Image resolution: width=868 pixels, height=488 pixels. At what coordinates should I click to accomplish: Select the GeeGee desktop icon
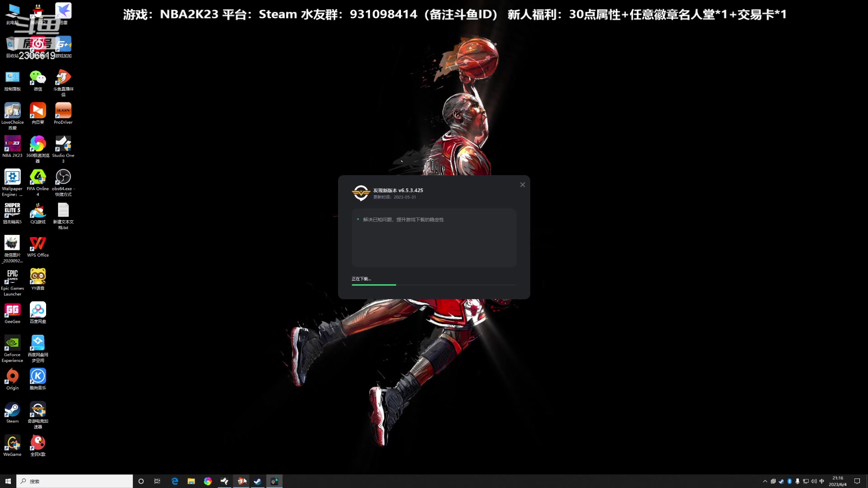click(x=12, y=313)
